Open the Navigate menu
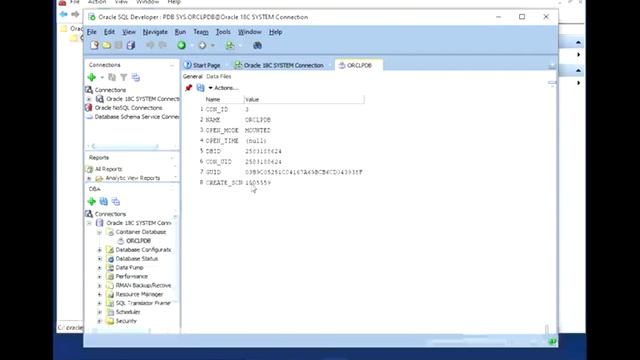Viewport: 640px width, 360px height. 155,32
